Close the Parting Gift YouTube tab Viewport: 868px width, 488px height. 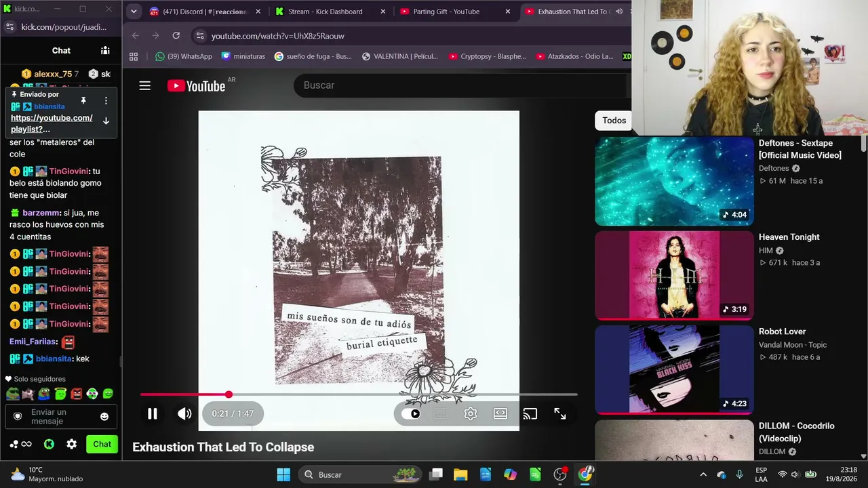tap(508, 12)
